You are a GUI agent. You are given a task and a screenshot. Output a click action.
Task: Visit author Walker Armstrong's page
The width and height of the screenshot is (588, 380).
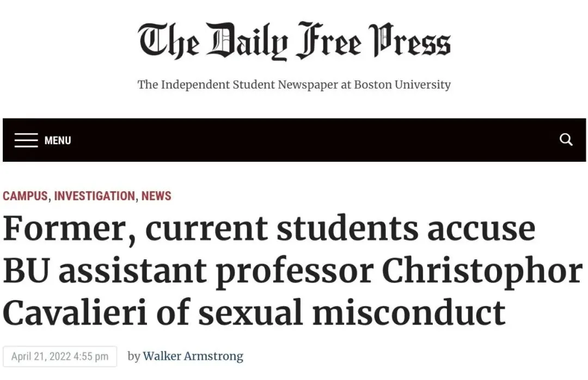click(193, 357)
